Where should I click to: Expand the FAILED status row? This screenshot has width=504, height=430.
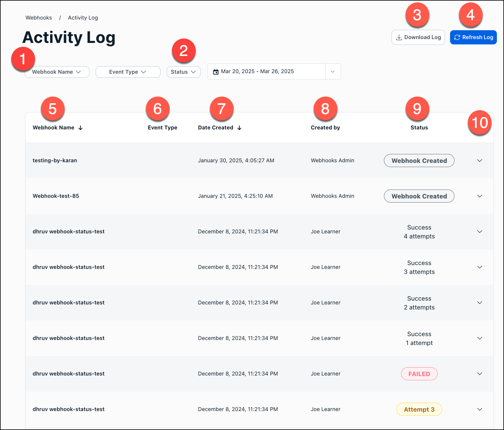tap(479, 374)
